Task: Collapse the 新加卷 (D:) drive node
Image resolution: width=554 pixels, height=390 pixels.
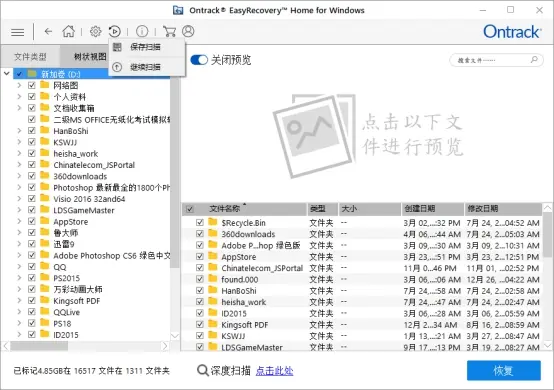Action: click(x=6, y=74)
